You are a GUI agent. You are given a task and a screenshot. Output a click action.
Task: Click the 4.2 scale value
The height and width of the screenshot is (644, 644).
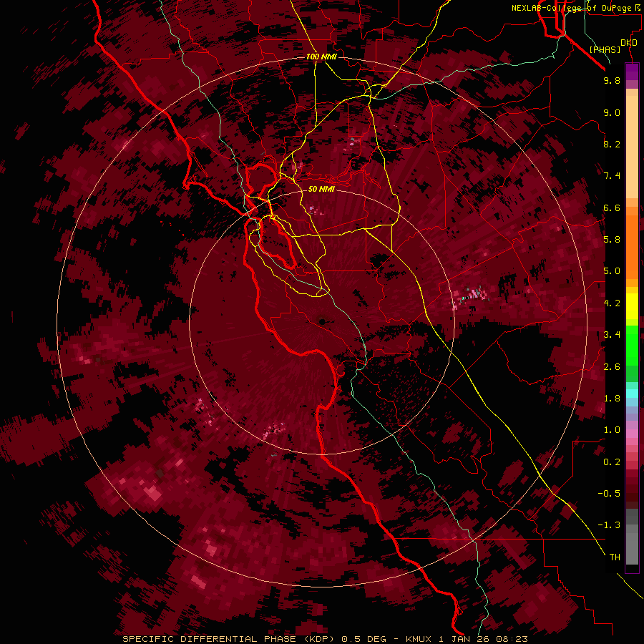(612, 303)
